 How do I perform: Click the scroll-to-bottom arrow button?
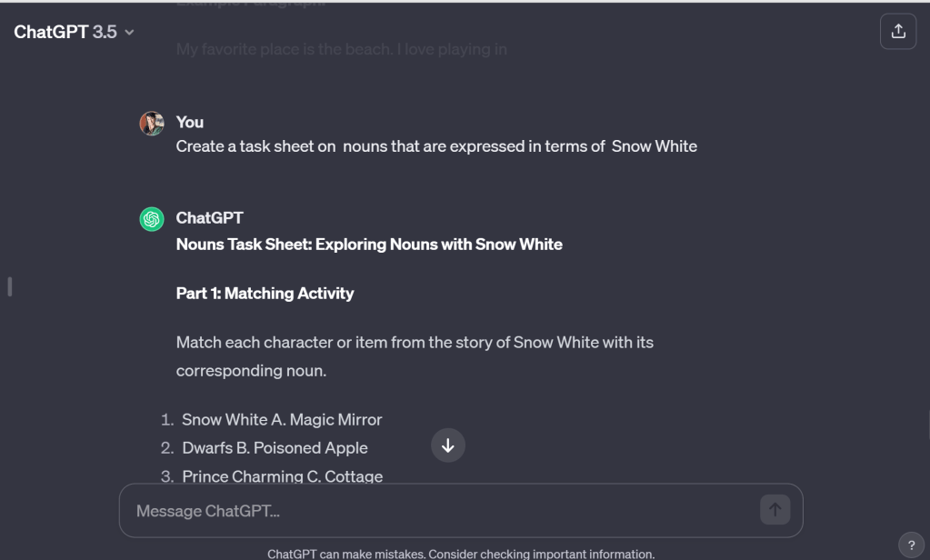[447, 446]
